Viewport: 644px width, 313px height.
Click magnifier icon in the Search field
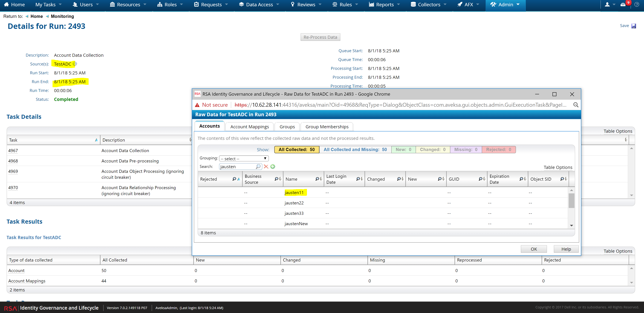[x=258, y=167]
